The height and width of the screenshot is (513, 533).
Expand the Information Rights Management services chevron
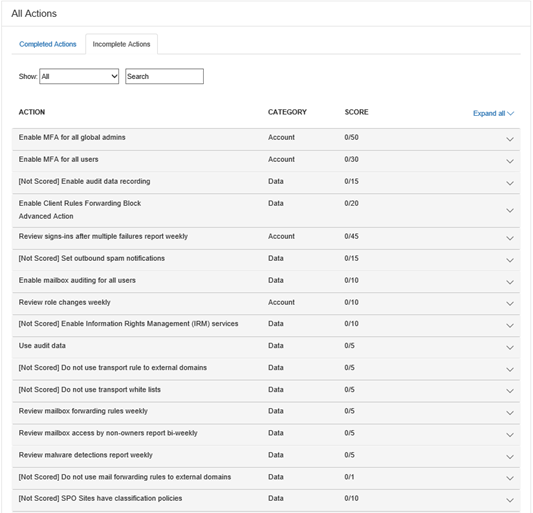(510, 325)
